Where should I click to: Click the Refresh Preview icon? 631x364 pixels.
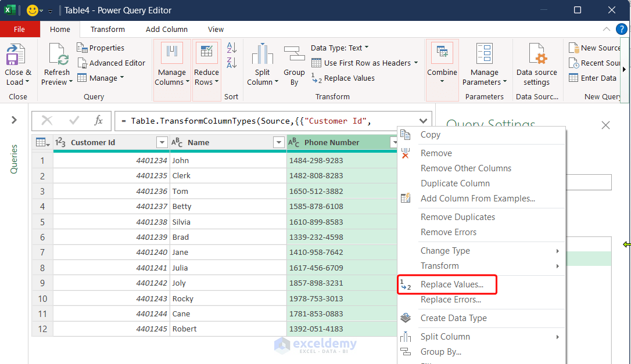[58, 55]
